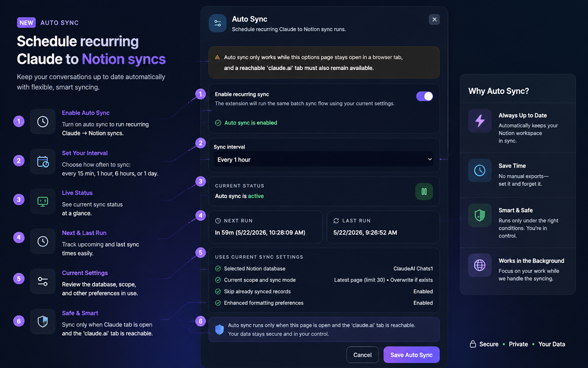Click the 'ClaudeAI Chats1' database value
This screenshot has width=588, height=368.
tap(413, 269)
